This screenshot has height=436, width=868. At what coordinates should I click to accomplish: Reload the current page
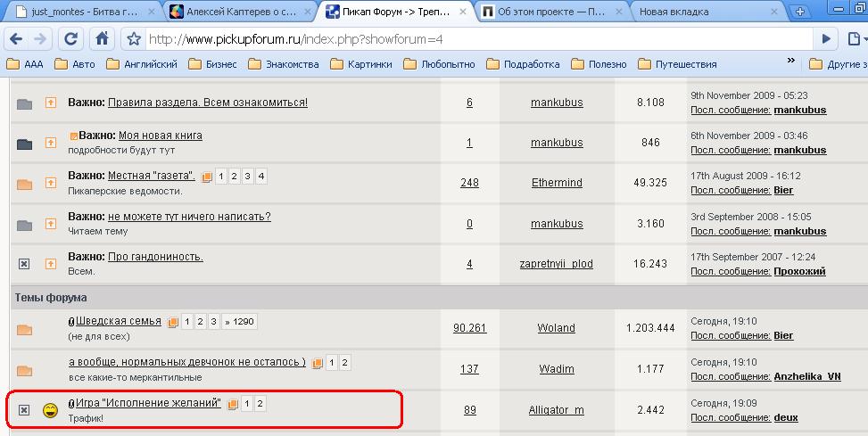coord(71,39)
